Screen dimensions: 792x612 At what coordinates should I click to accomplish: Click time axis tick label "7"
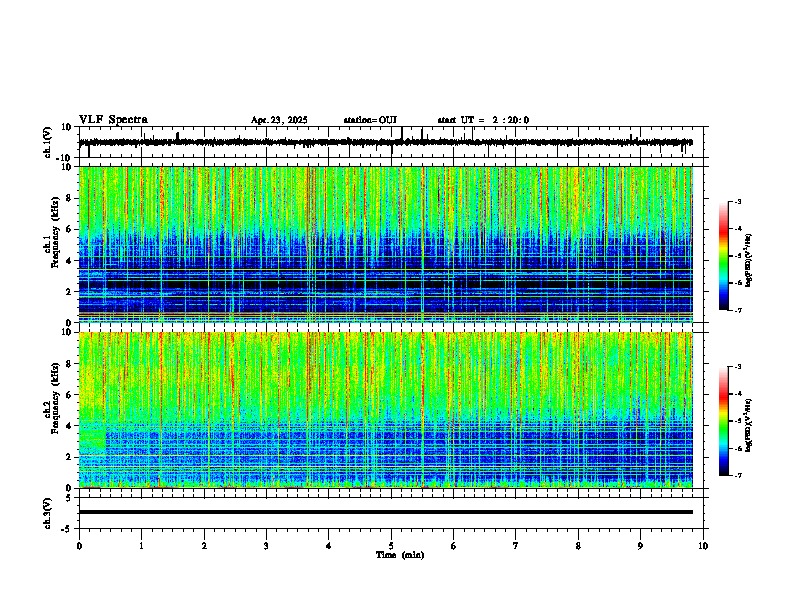tap(516, 546)
